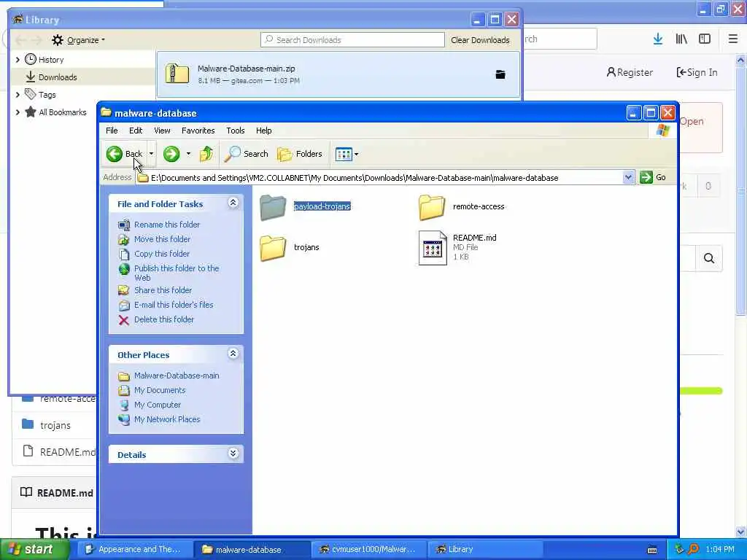Open the Organize menu in Library window
This screenshot has height=560, width=747.
tap(79, 40)
